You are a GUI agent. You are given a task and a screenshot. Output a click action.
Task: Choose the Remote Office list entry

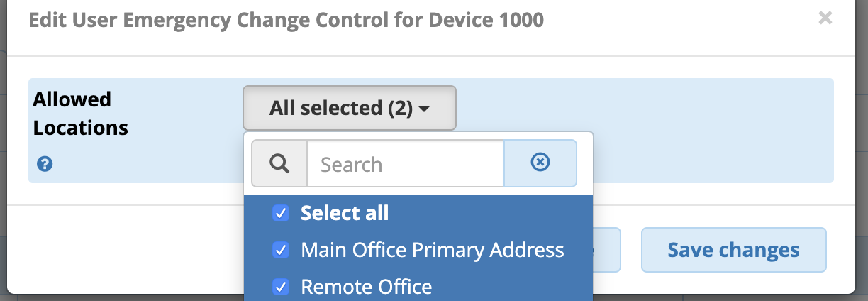pyautogui.click(x=366, y=287)
